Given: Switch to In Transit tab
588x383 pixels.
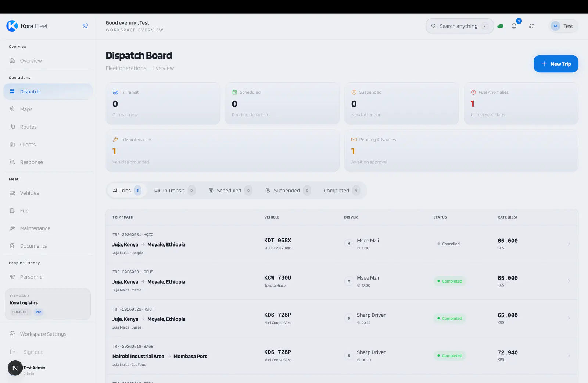Looking at the screenshot, I should tap(175, 191).
